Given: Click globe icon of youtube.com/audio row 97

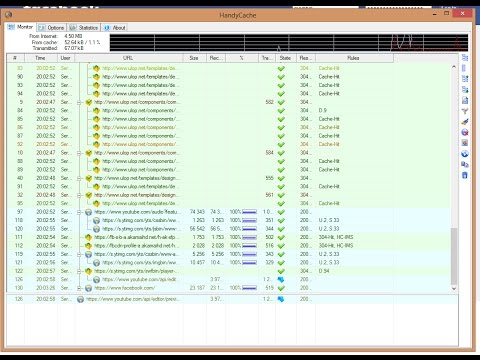Looking at the screenshot, I should (88, 212).
